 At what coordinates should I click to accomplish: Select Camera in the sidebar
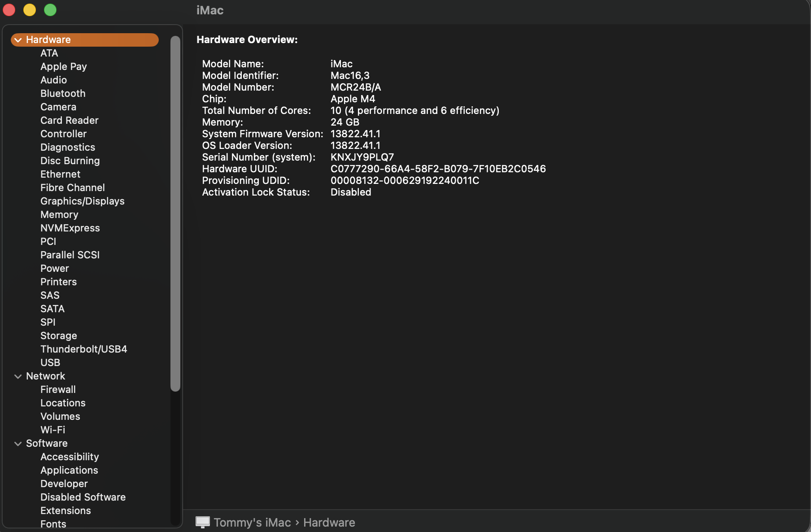[x=58, y=107]
